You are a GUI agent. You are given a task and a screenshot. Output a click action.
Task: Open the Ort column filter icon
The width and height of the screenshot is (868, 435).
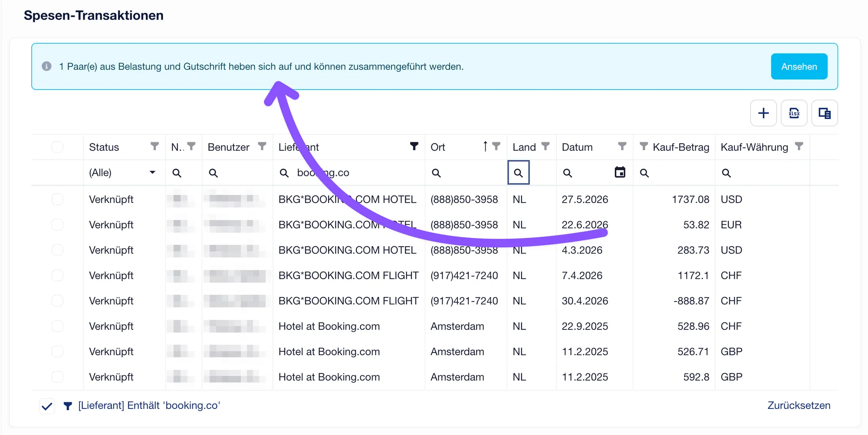[496, 146]
